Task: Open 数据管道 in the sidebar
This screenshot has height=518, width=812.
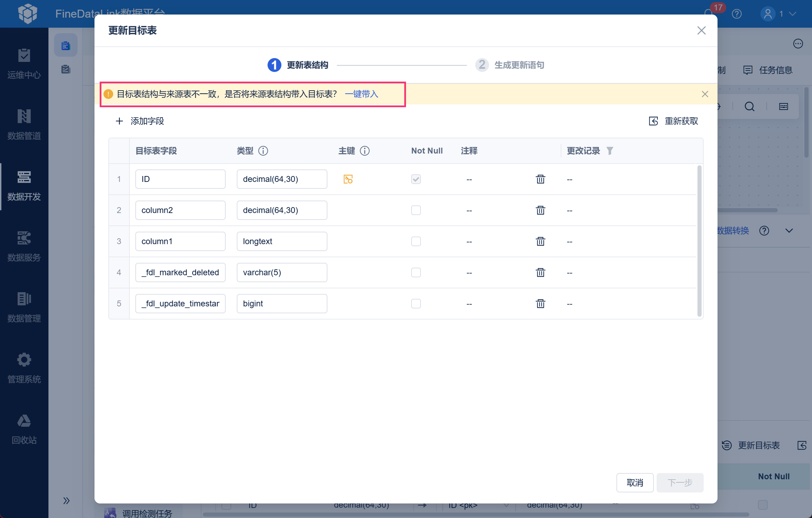Action: [24, 125]
